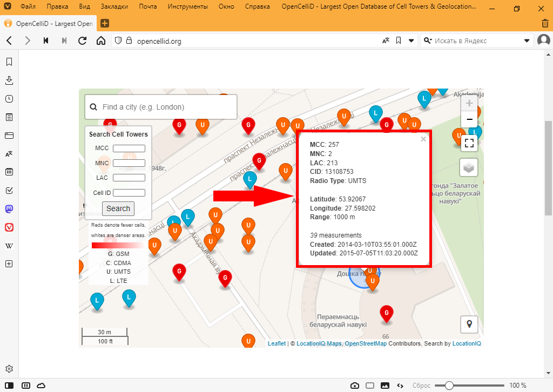Open closed tabs trash can

[x=545, y=23]
